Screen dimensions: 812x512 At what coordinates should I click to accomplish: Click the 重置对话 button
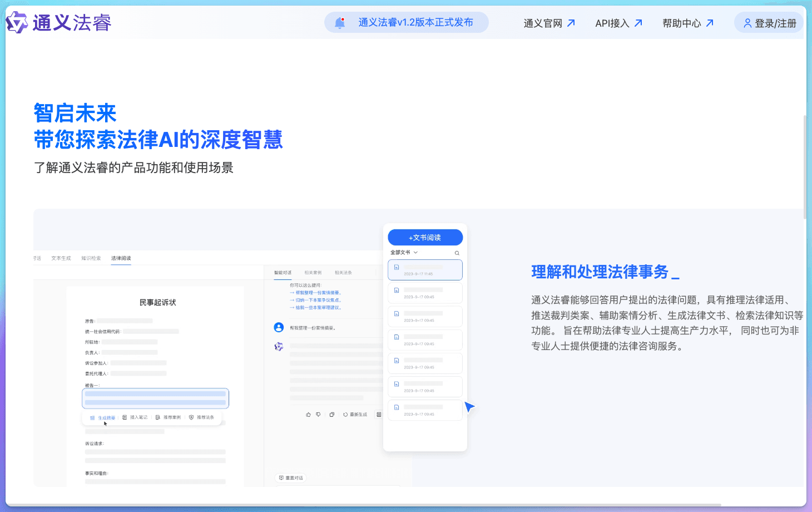(291, 478)
